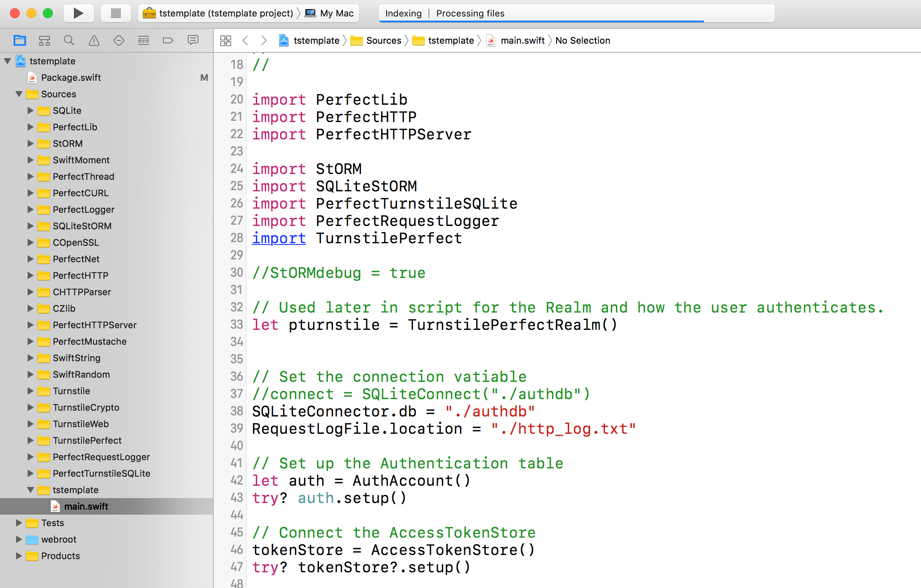Open the Issue navigator warning icon

pyautogui.click(x=94, y=40)
